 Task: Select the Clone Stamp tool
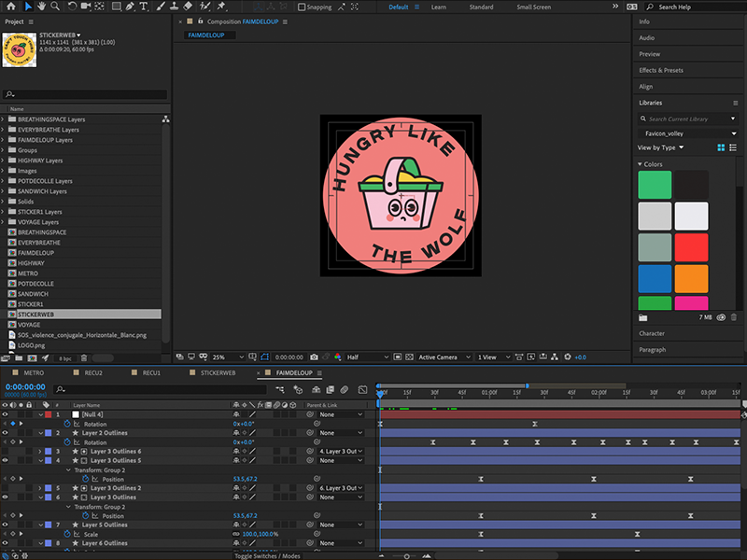174,7
